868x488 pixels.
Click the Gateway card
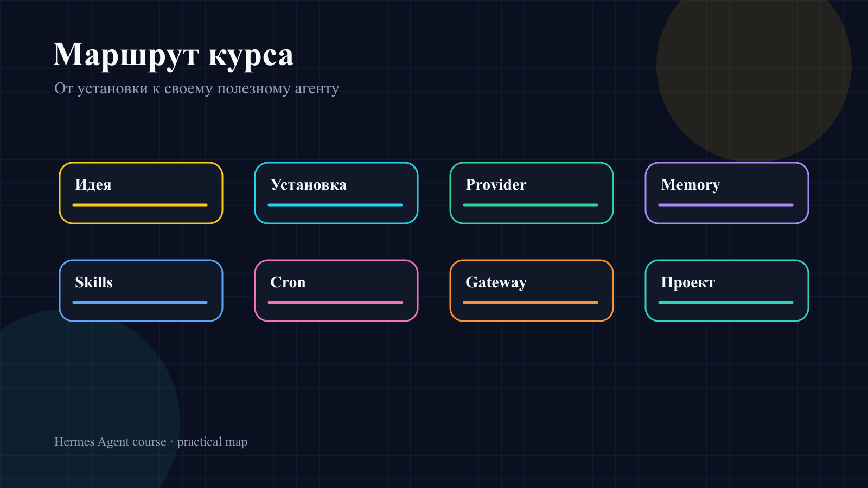tap(532, 291)
